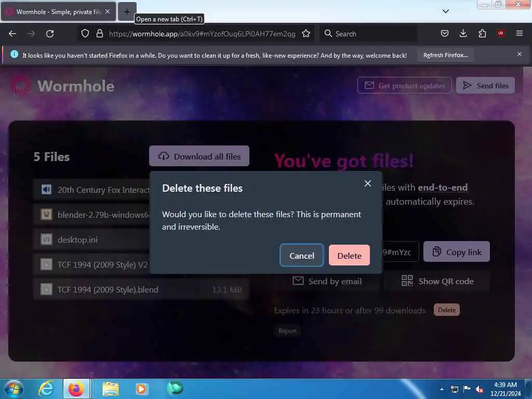Open the taskbar clock 4:39 AM

point(505,389)
